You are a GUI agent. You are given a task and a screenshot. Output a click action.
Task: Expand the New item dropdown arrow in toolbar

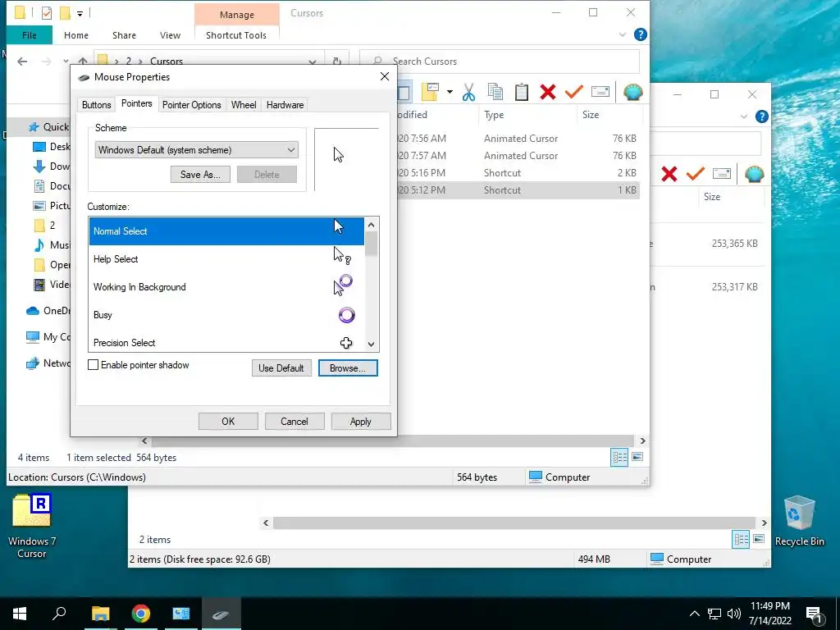[x=450, y=92]
